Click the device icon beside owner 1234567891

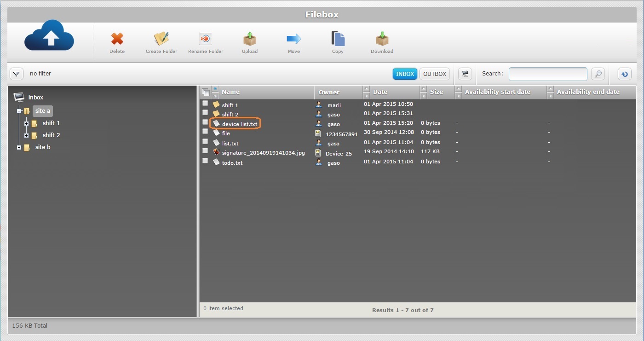318,133
